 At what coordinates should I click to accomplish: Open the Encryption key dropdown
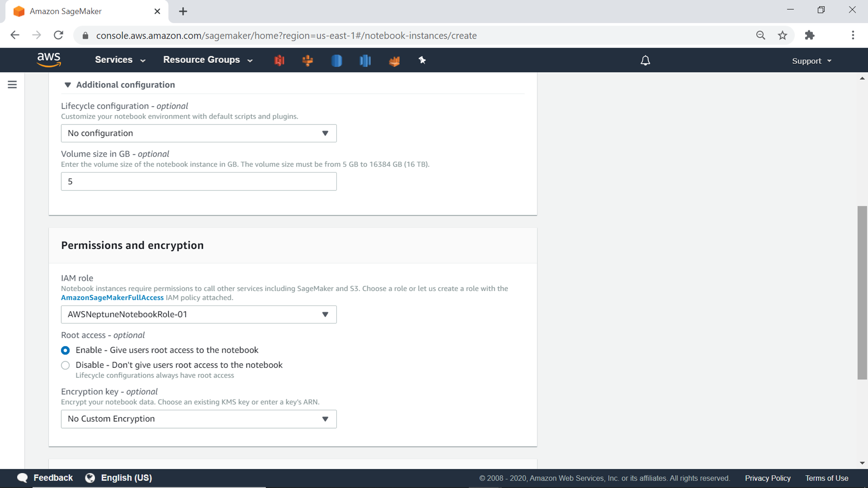click(x=198, y=419)
